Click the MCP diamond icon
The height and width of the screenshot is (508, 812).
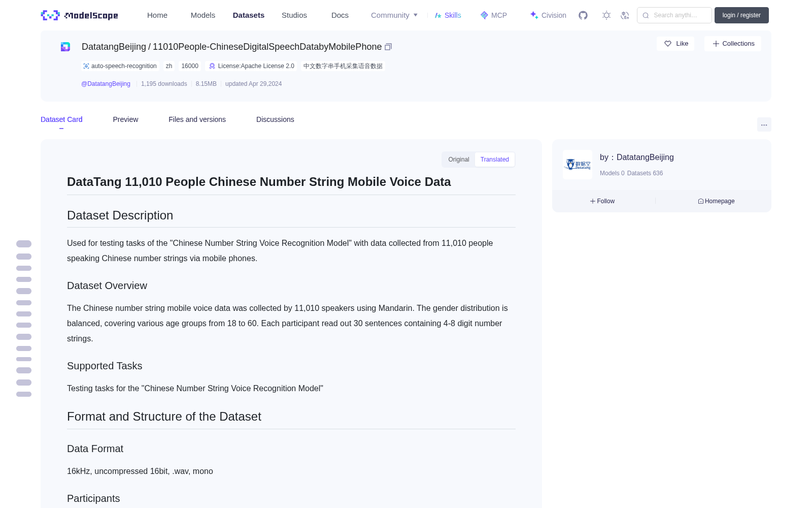pos(484,15)
